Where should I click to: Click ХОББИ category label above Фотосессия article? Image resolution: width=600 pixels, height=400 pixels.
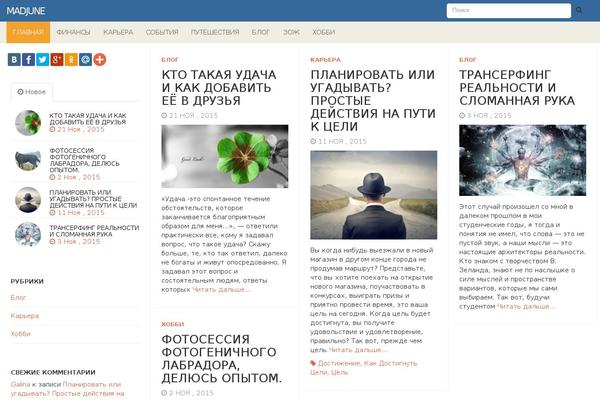coord(173,324)
